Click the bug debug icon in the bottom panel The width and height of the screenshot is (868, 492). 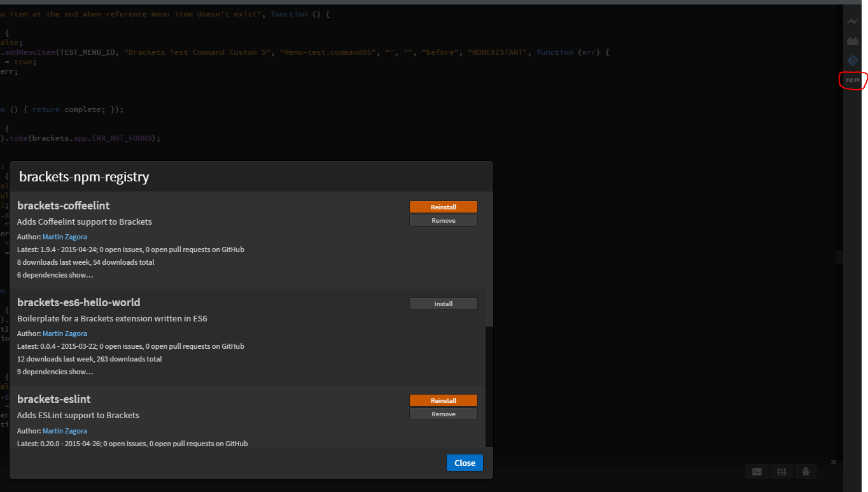[806, 472]
